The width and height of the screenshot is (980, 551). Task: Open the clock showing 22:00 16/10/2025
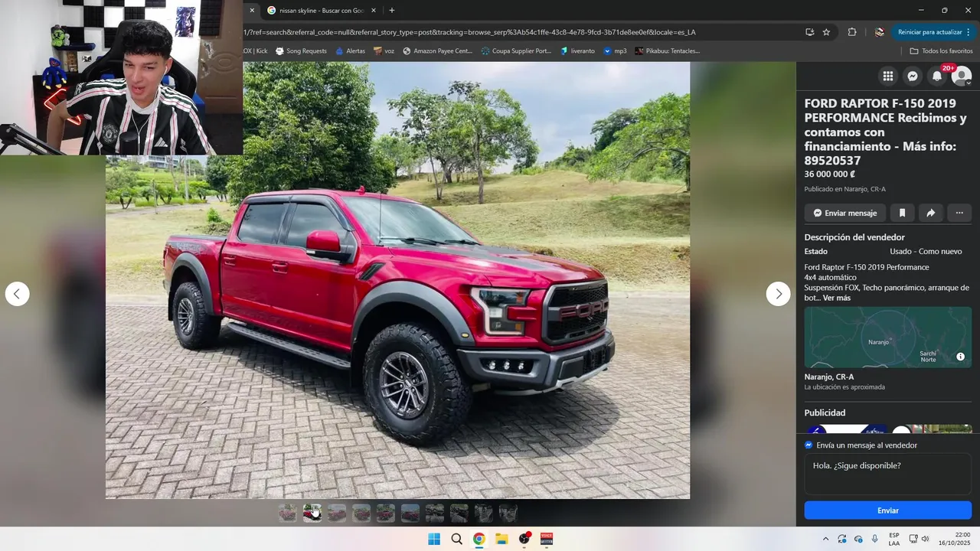(955, 539)
